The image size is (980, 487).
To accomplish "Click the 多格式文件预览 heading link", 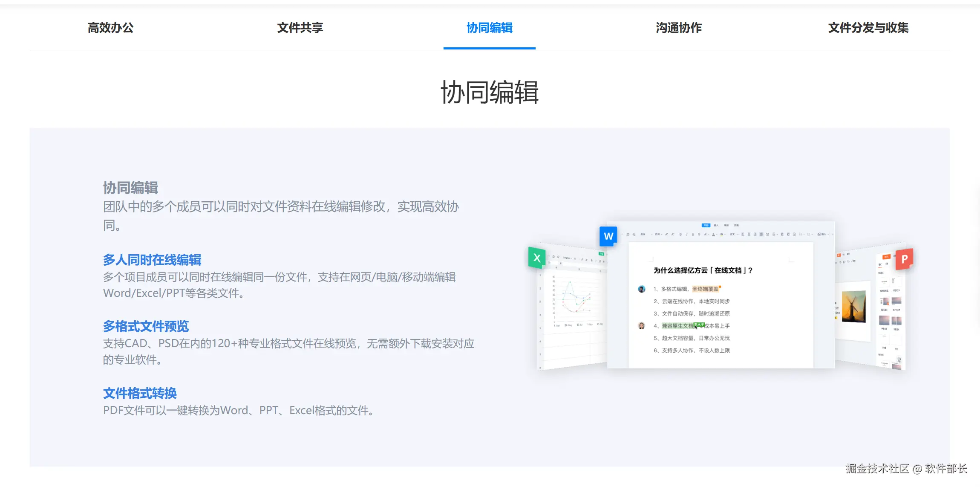I will (146, 326).
